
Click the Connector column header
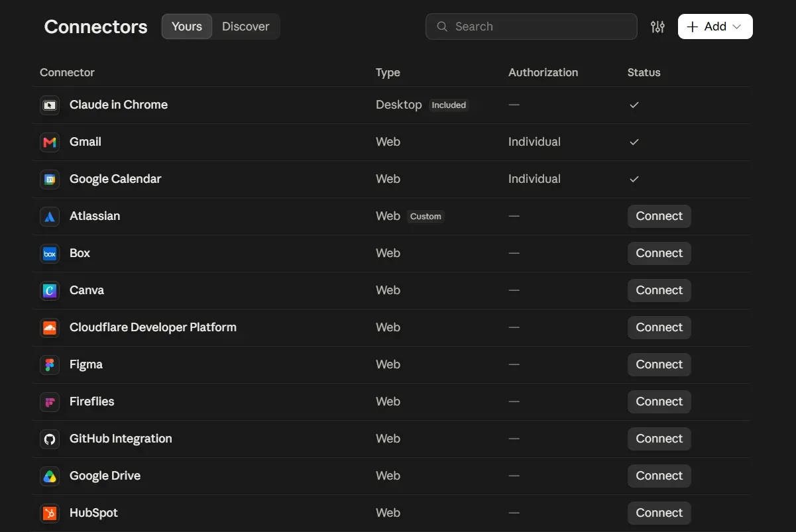67,72
